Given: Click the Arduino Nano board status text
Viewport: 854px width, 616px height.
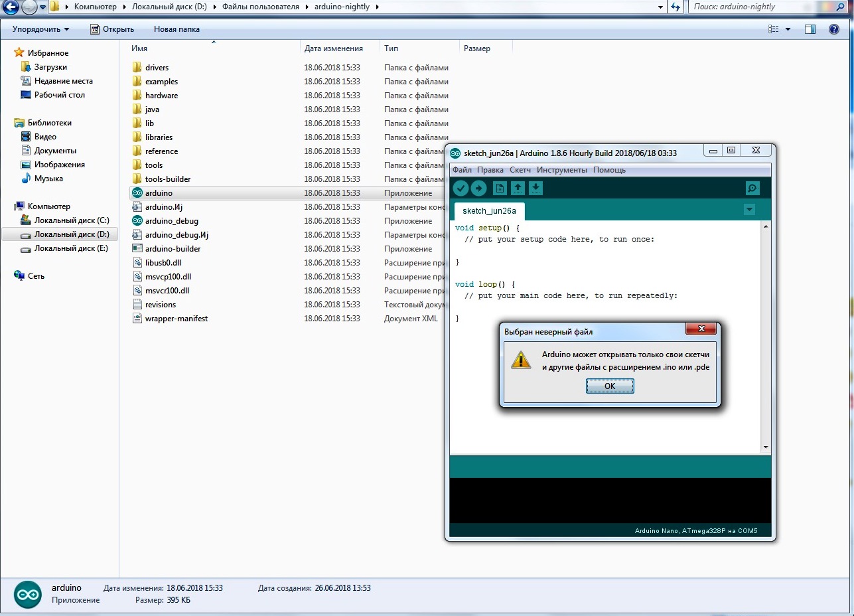Looking at the screenshot, I should point(695,531).
